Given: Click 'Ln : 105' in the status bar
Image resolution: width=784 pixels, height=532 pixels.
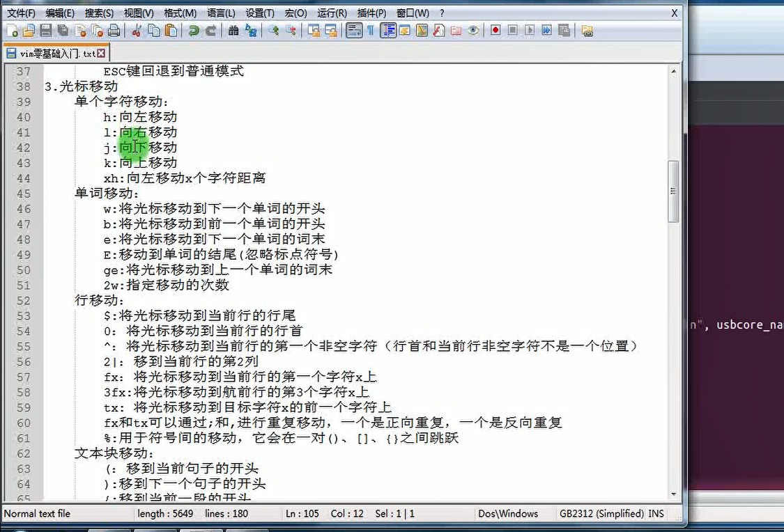Looking at the screenshot, I should (x=302, y=513).
